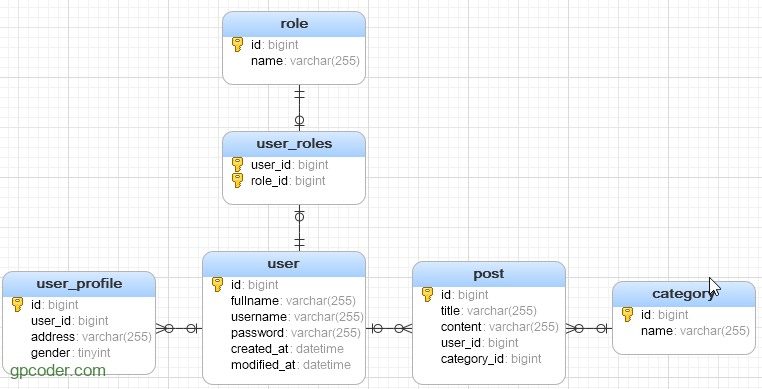Select the modified_at datetime column
The width and height of the screenshot is (762, 389).
(291, 365)
